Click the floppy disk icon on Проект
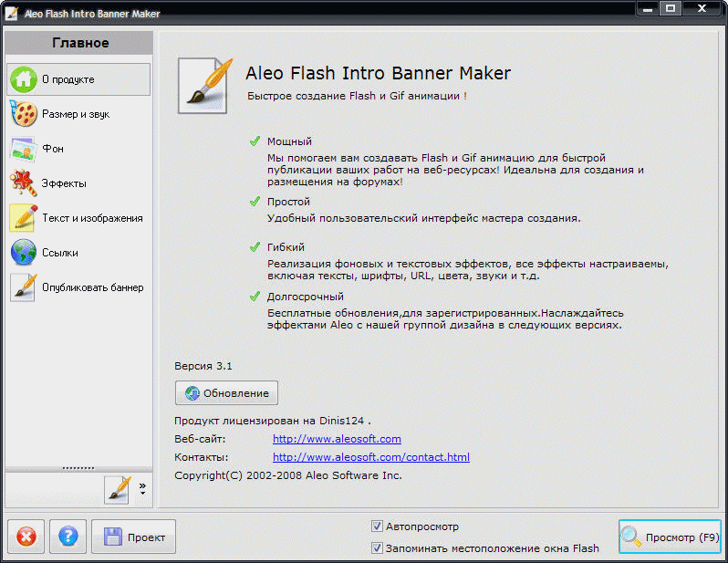Viewport: 728px width, 563px height. tap(113, 537)
